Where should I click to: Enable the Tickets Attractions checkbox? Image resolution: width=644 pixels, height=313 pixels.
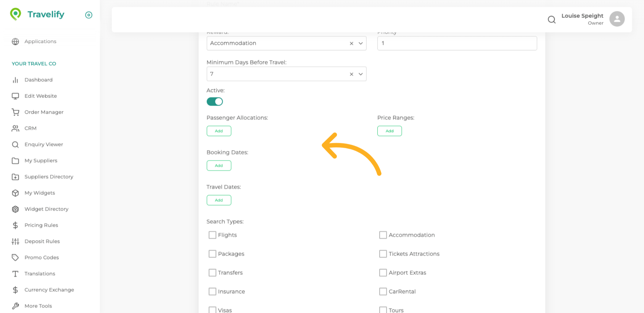[x=383, y=254]
